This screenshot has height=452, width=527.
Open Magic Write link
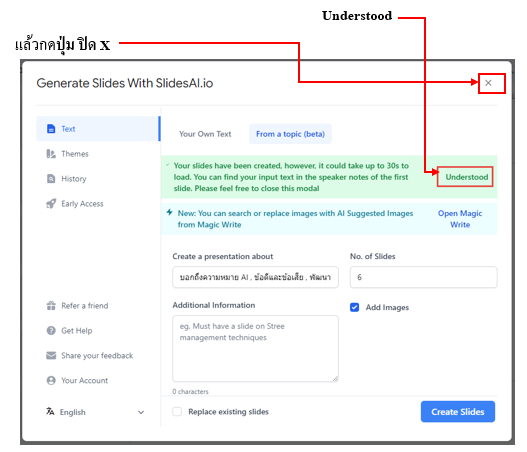point(460,219)
